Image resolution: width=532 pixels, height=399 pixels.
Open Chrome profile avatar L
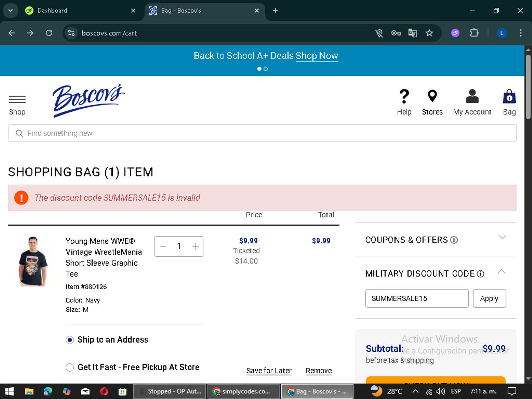coord(501,33)
